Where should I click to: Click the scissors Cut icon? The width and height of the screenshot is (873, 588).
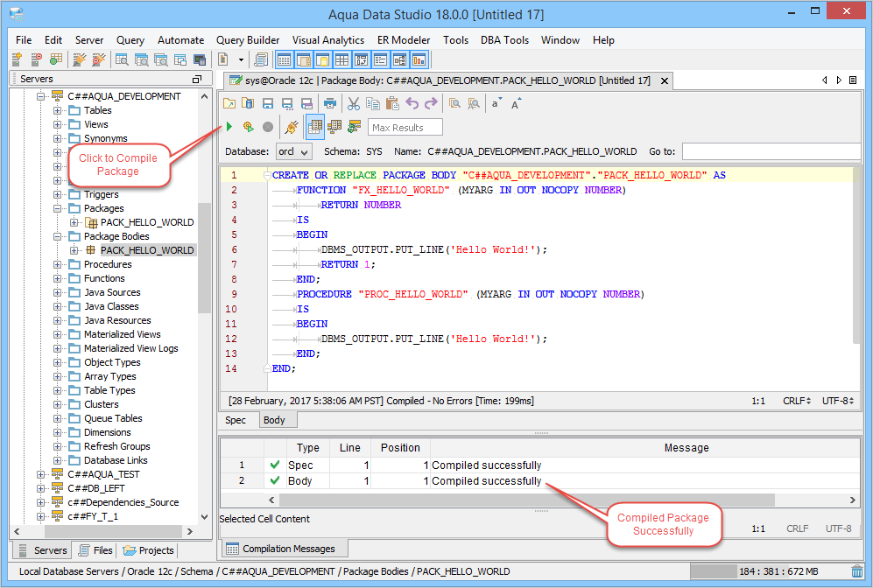(354, 103)
